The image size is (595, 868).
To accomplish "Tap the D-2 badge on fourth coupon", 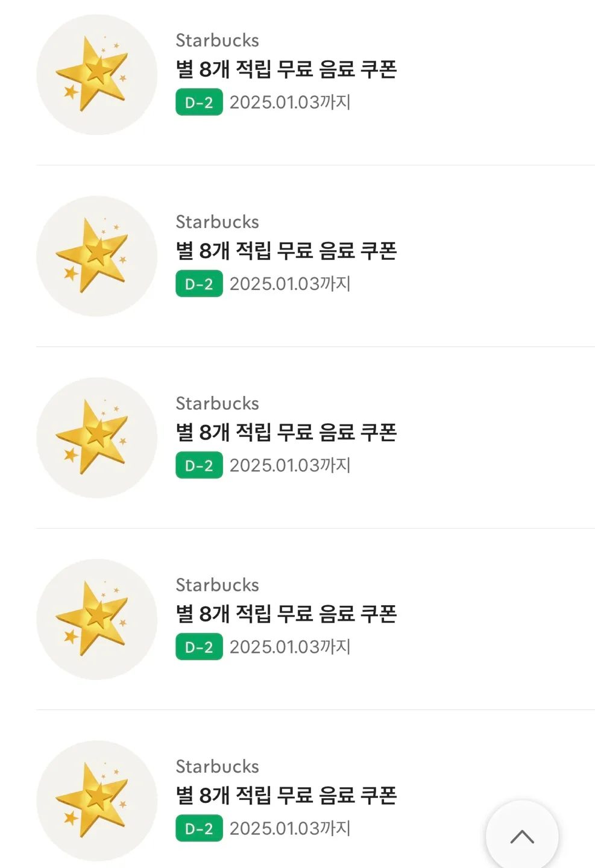I will [199, 647].
